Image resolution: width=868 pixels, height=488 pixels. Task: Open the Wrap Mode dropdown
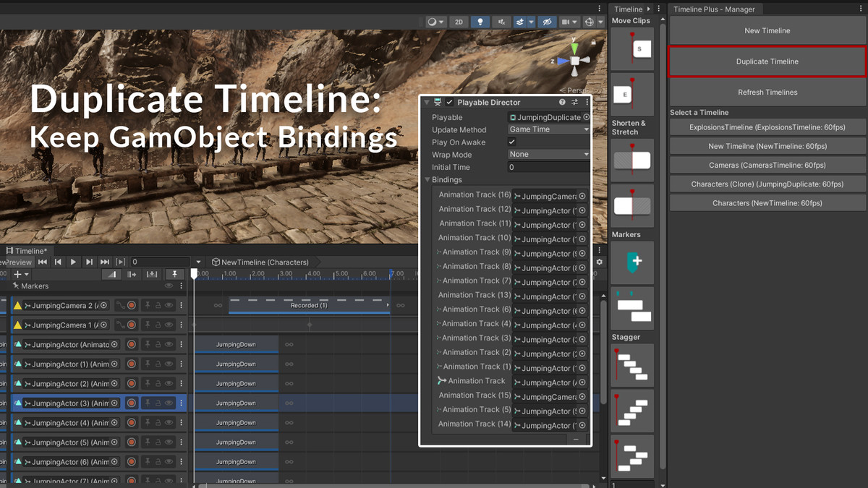coord(548,154)
